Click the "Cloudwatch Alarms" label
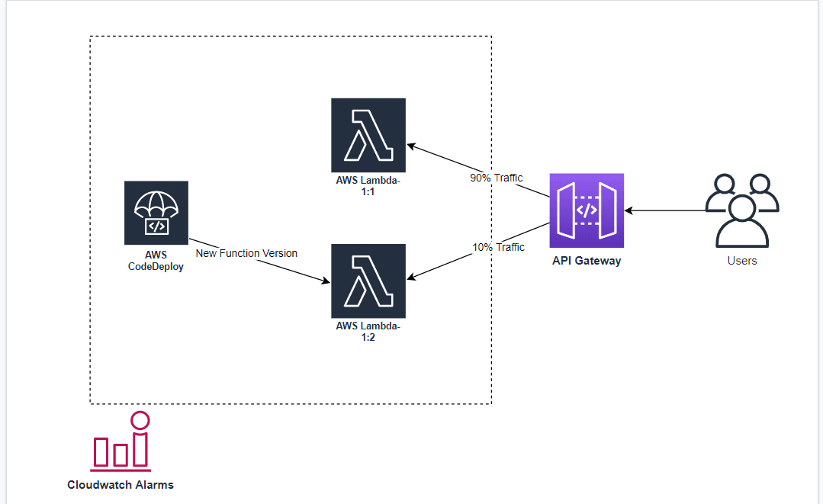Screen dimensions: 823x504 point(121,485)
